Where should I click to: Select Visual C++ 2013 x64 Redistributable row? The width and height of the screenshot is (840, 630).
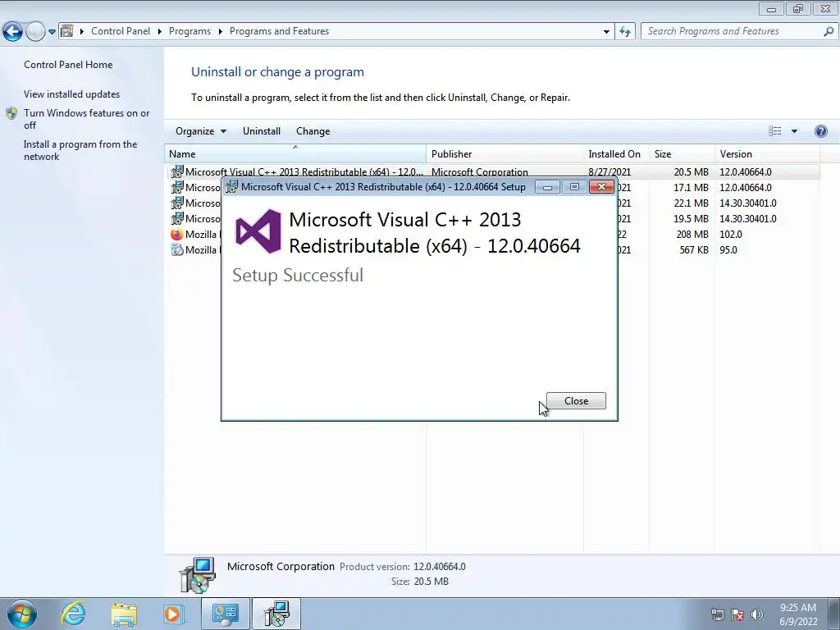coord(492,172)
